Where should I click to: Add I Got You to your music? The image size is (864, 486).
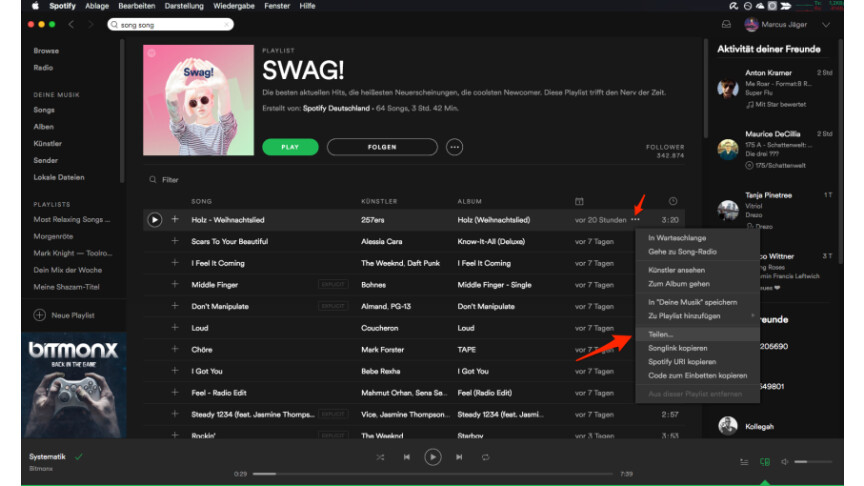point(175,370)
